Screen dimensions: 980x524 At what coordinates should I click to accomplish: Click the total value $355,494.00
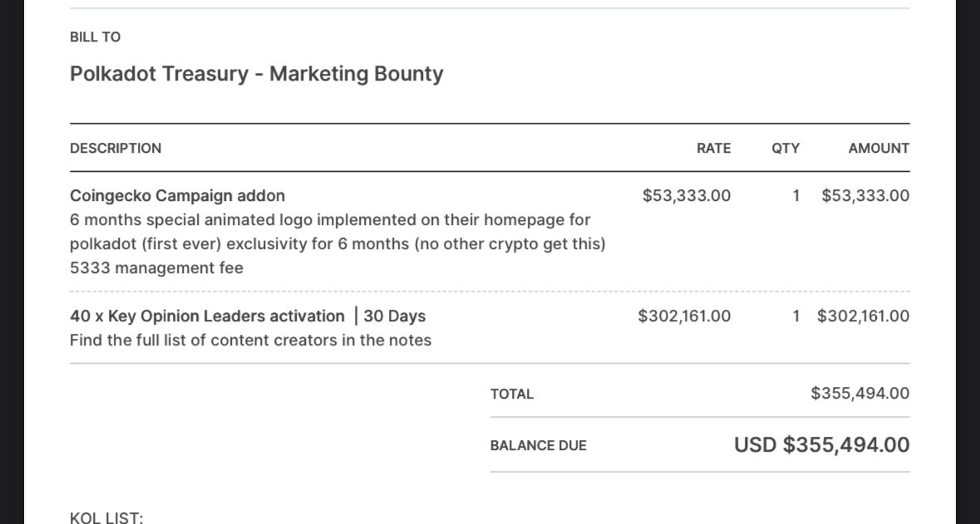[859, 394]
